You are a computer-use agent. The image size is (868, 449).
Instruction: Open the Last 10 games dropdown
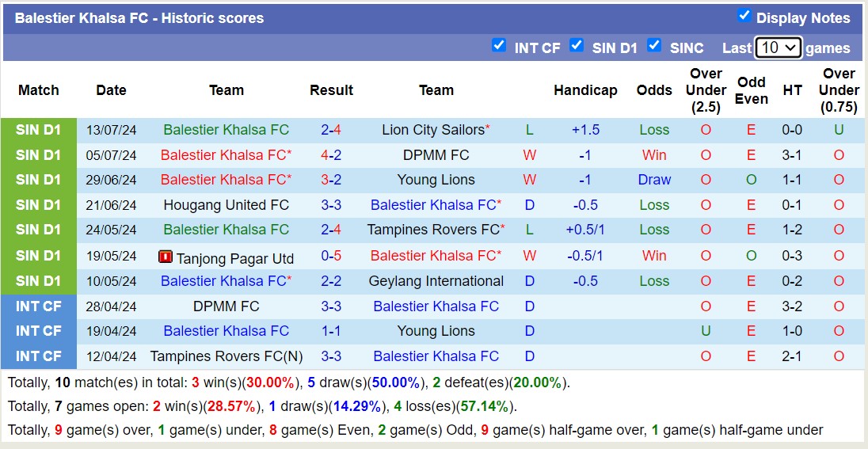click(779, 48)
